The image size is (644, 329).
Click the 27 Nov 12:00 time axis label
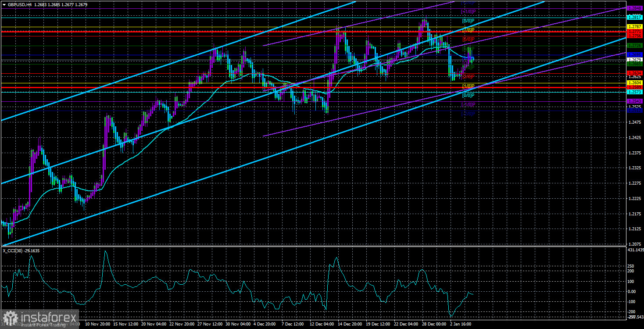[x=210, y=324]
